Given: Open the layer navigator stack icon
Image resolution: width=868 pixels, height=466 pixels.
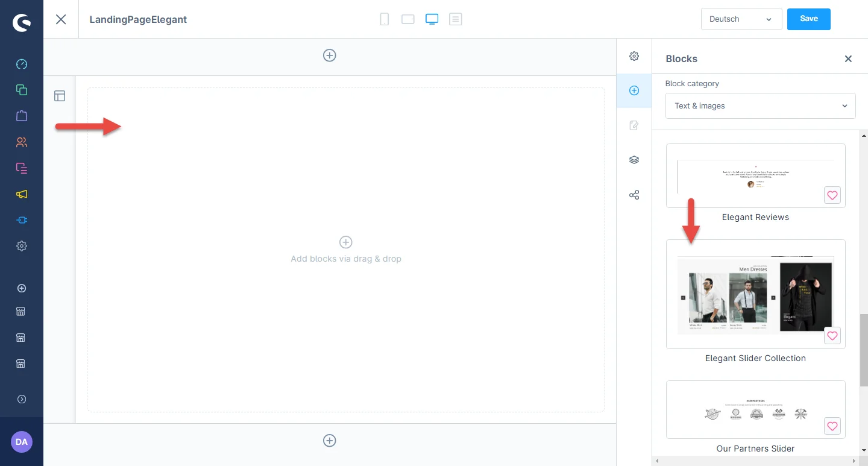Looking at the screenshot, I should [x=634, y=160].
